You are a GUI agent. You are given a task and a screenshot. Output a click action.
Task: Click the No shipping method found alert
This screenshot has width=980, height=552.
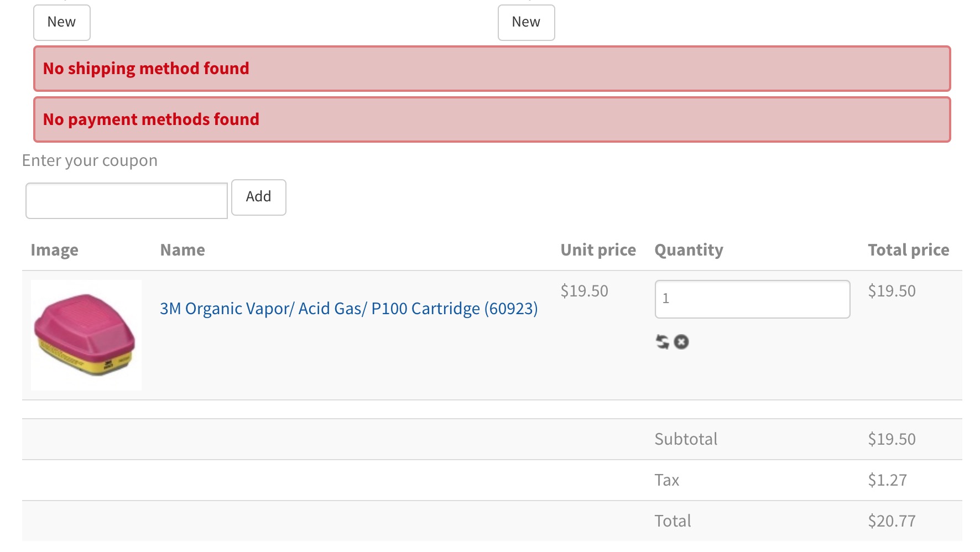tap(492, 69)
